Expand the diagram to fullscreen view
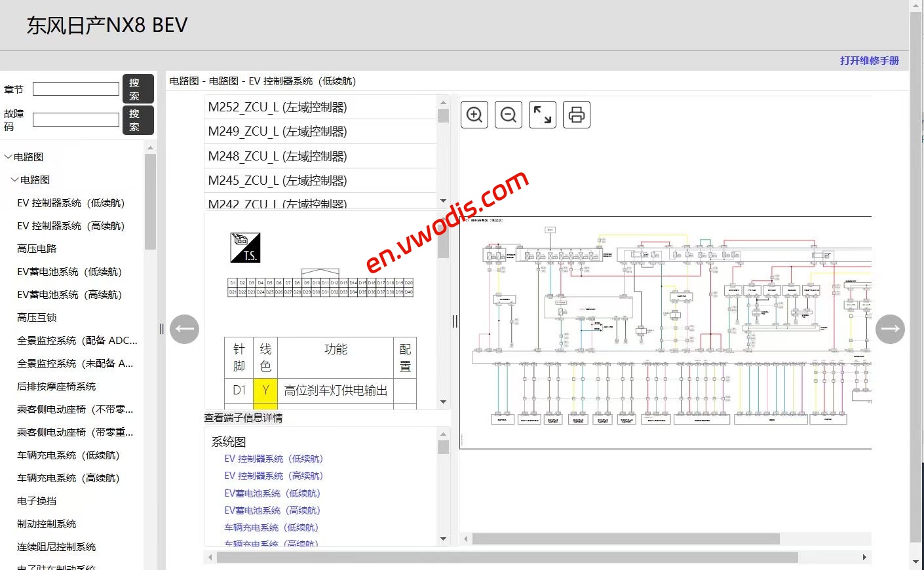924x570 pixels. pyautogui.click(x=542, y=114)
